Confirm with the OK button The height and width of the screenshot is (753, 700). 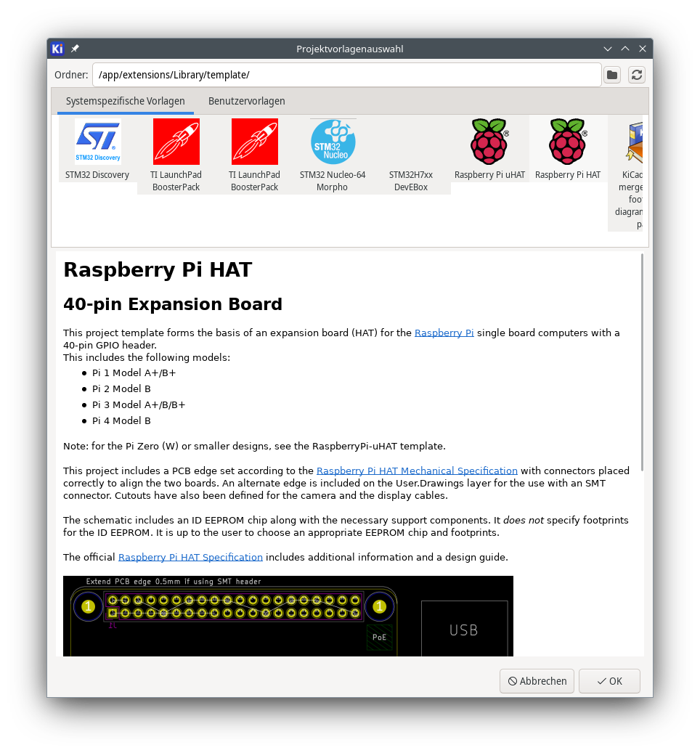609,681
